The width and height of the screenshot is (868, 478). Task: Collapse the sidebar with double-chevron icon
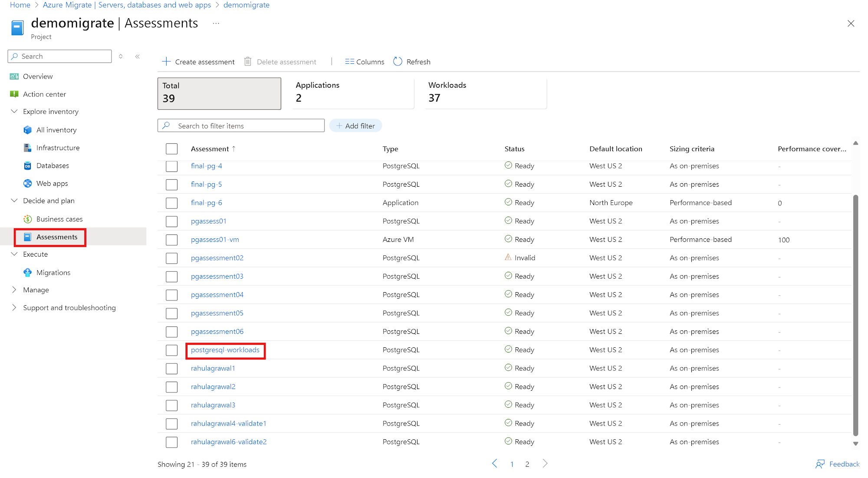[x=138, y=56]
